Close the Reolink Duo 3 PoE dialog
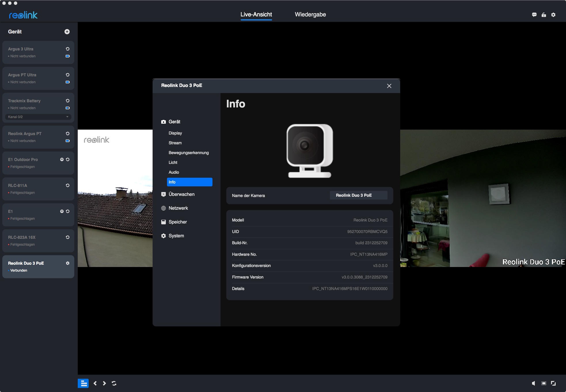This screenshot has height=392, width=566. (x=389, y=86)
